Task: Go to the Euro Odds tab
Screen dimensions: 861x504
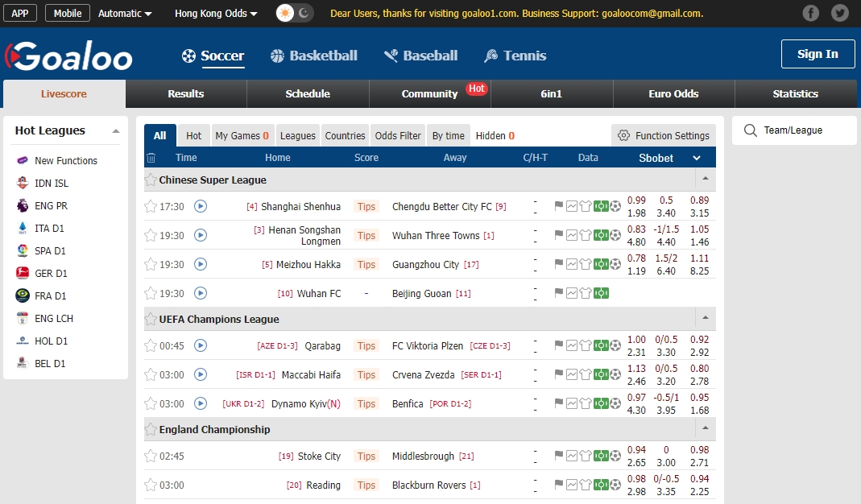Action: (674, 94)
